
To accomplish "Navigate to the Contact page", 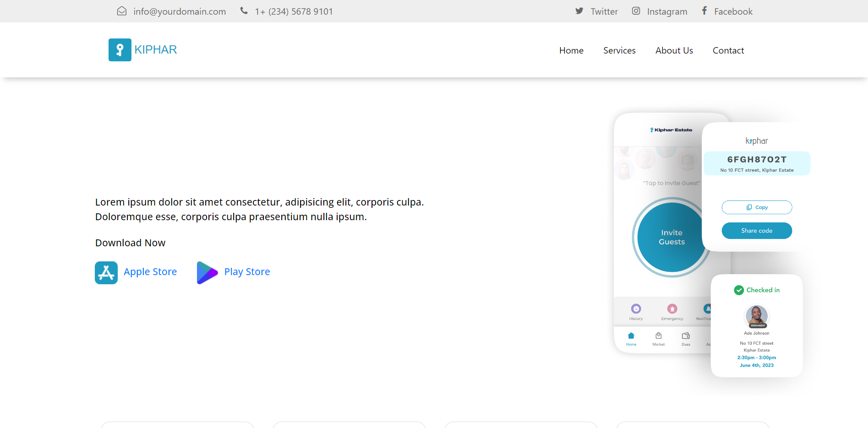I will tap(728, 50).
